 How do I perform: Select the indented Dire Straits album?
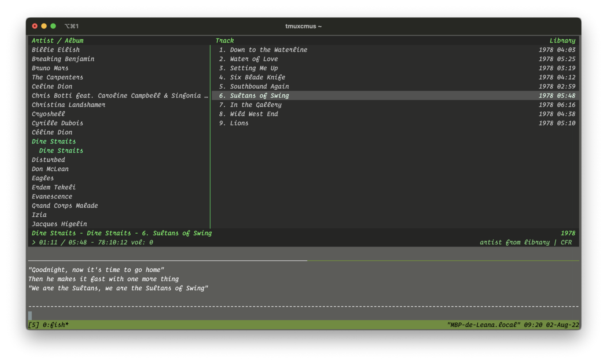[61, 150]
